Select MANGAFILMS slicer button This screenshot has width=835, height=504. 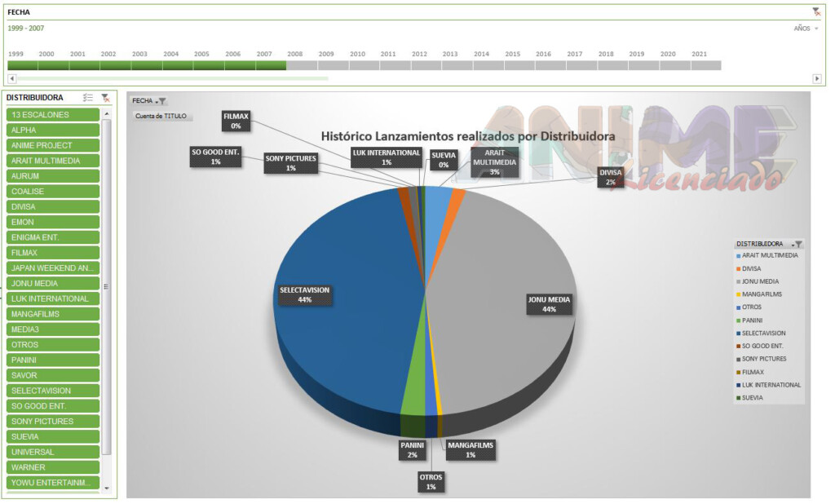pyautogui.click(x=53, y=314)
